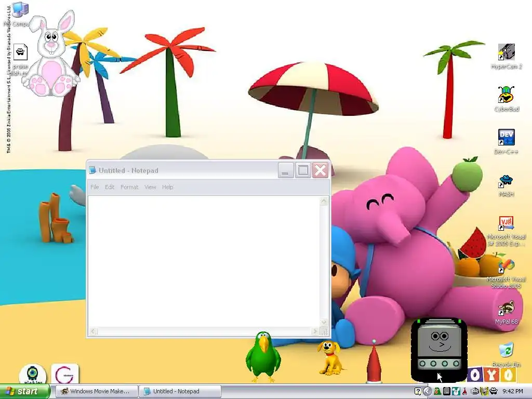
Task: Click the Notepad horizontal scrollbar left arrow
Action: (x=94, y=331)
